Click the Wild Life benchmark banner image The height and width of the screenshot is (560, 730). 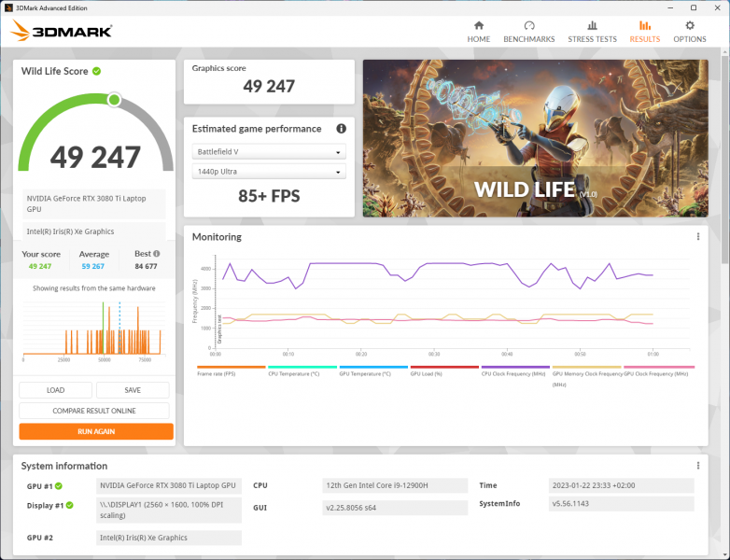point(536,138)
